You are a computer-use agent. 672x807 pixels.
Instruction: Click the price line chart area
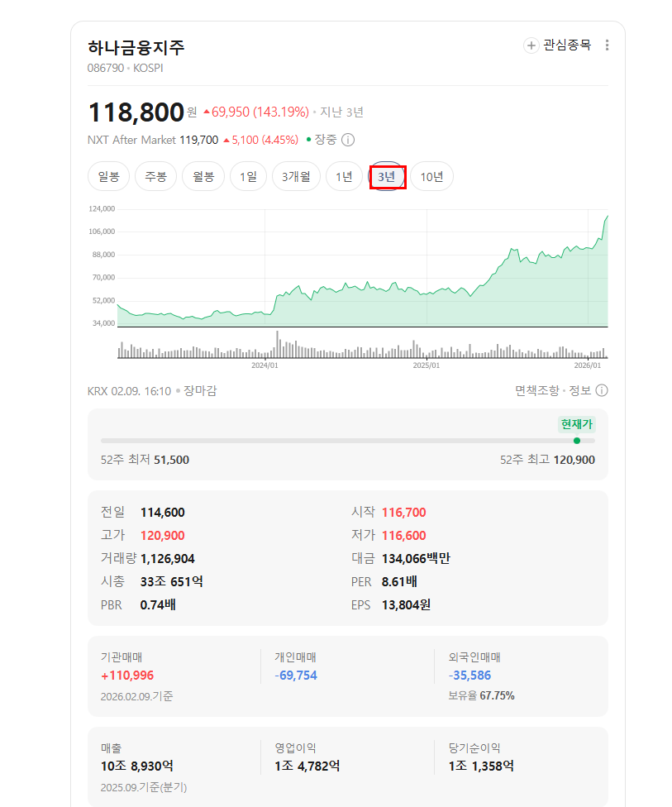(x=363, y=268)
